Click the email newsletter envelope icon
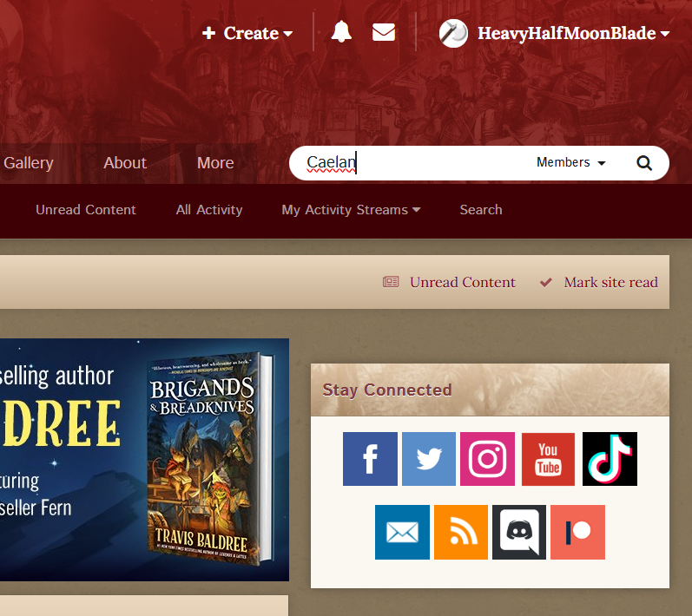The image size is (692, 616). pos(402,532)
